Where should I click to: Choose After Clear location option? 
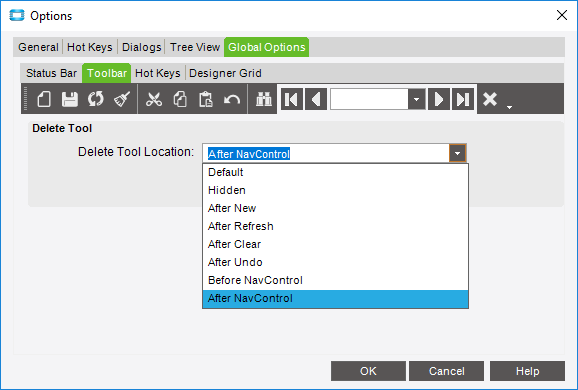(x=335, y=244)
